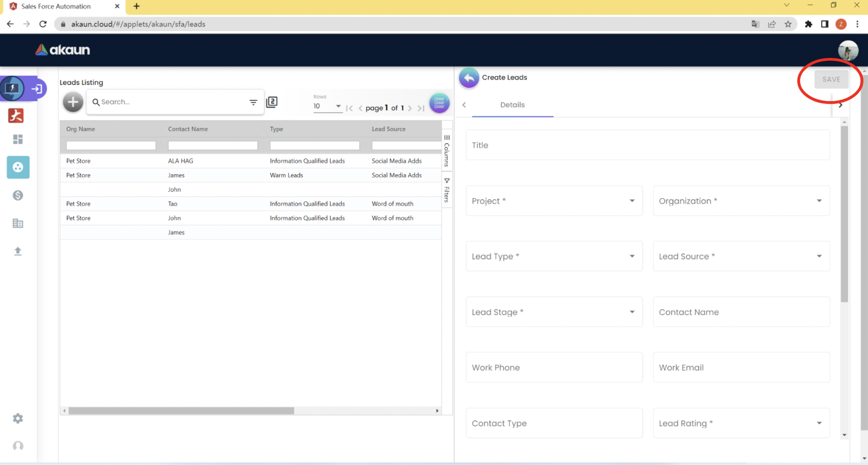Click the Title input field
The width and height of the screenshot is (868, 465).
click(x=647, y=145)
